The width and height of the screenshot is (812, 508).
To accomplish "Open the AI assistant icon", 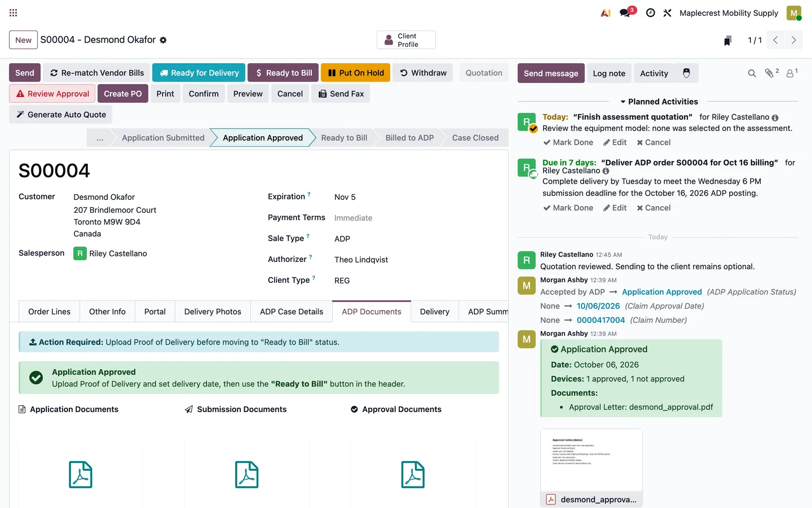I will click(x=606, y=13).
